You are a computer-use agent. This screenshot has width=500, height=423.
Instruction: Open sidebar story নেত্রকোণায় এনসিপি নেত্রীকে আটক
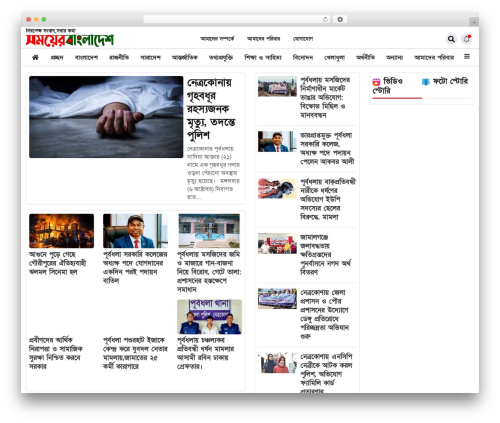[326, 373]
